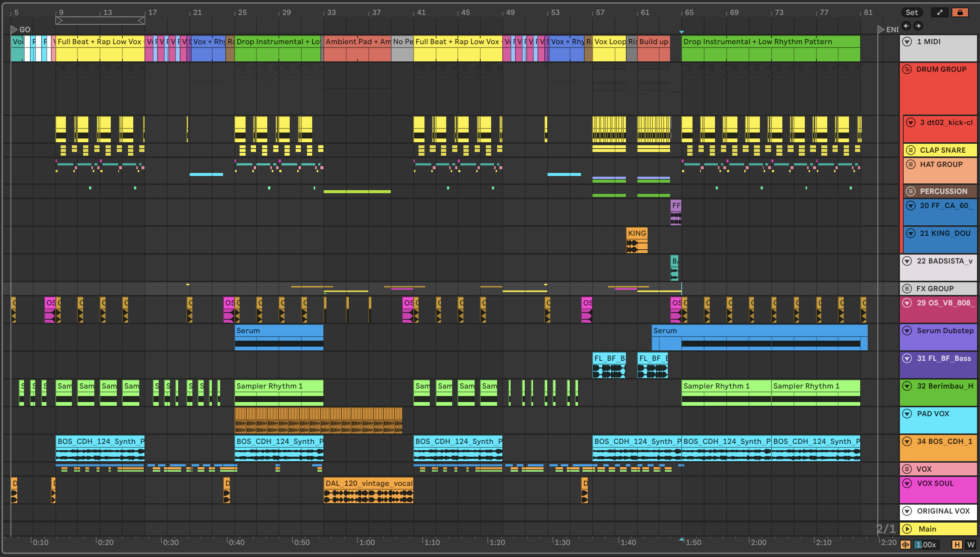Unfold the 1 MIDI track
Image resolution: width=980 pixels, height=557 pixels.
[x=907, y=41]
